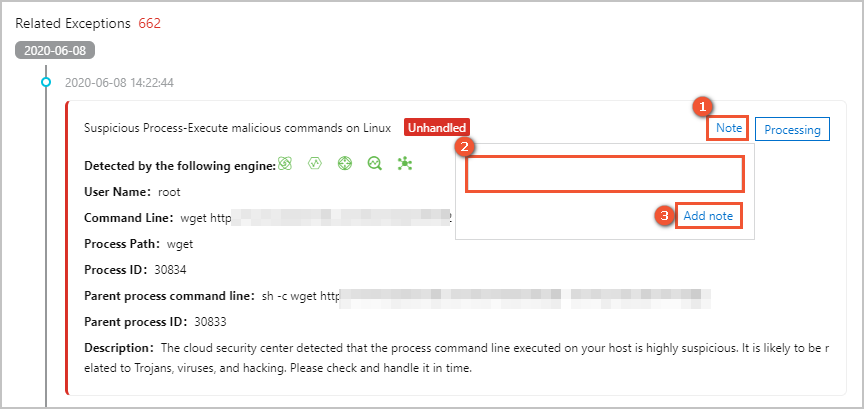Image resolution: width=864 pixels, height=409 pixels.
Task: Focus the empty note text field
Action: point(605,174)
